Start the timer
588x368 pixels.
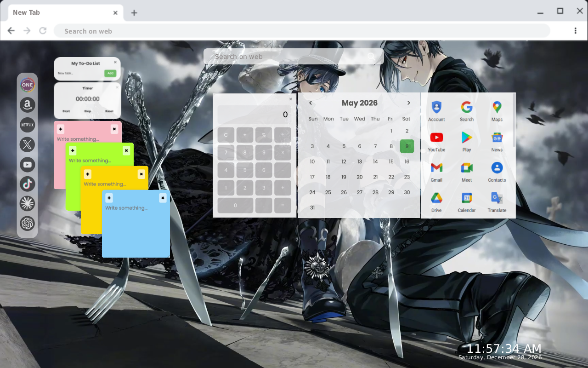pos(66,111)
